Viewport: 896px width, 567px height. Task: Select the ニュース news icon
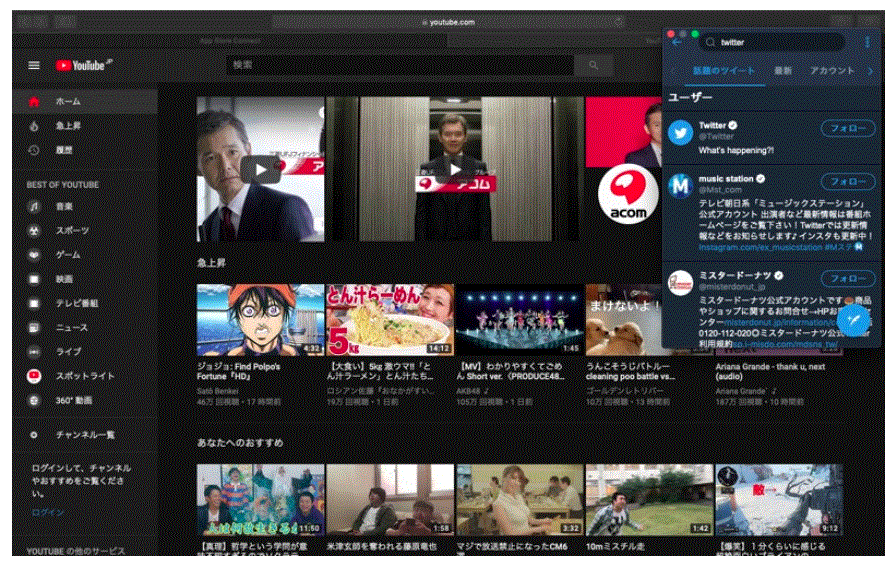34,328
